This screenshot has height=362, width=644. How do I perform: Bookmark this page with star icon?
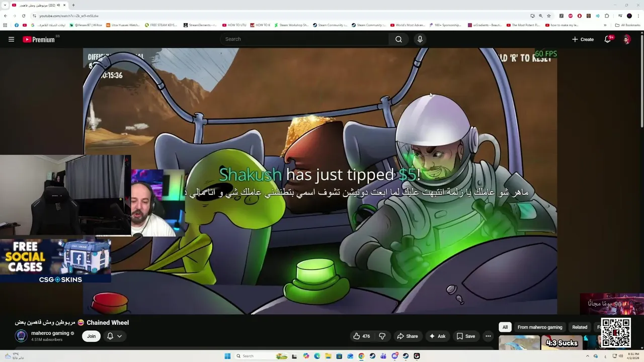point(549,16)
